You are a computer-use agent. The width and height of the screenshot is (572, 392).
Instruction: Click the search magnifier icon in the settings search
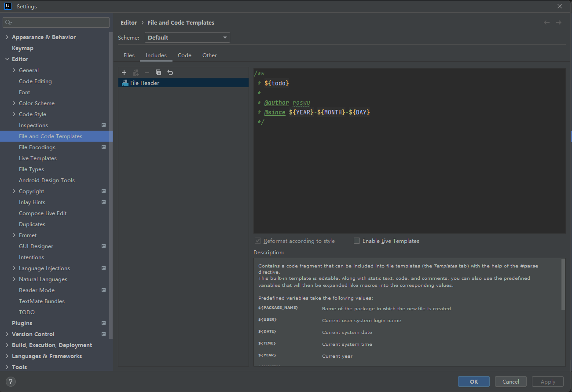(8, 22)
